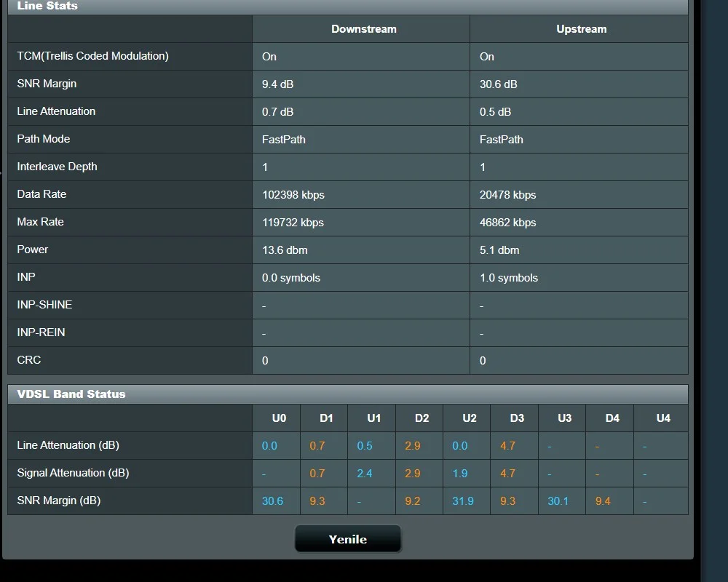
Task: Click the U0 band column header
Action: (x=279, y=418)
